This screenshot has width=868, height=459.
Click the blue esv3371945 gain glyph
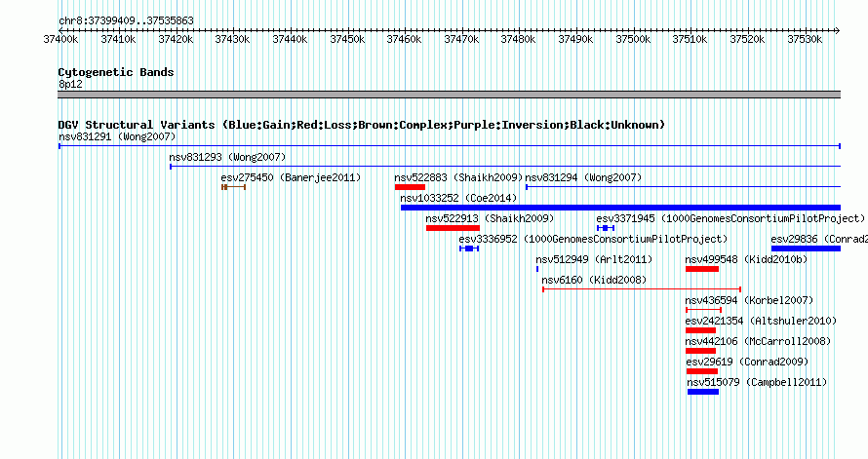[x=606, y=228]
